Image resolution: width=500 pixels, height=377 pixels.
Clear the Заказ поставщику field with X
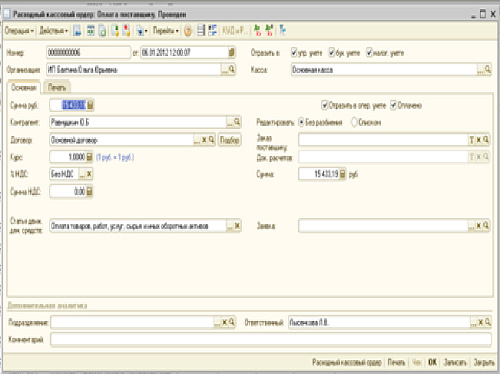click(479, 140)
